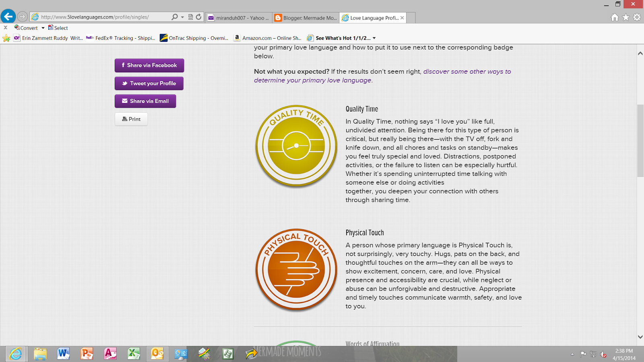
Task: Click the Tweet your Profile button
Action: (149, 83)
